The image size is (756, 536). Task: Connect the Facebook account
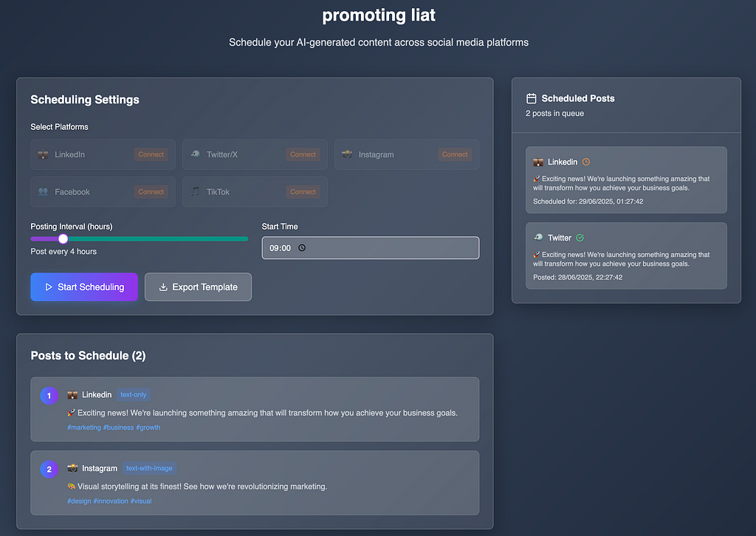(x=151, y=192)
